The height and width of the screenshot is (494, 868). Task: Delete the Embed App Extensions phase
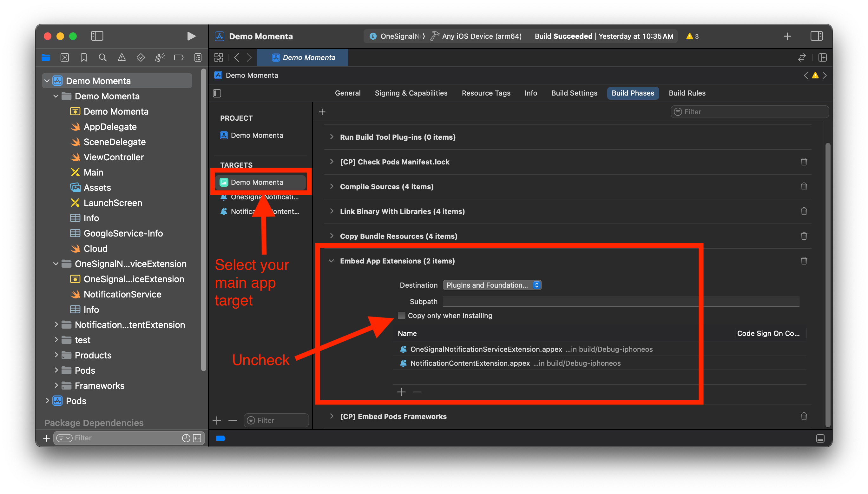coord(804,261)
